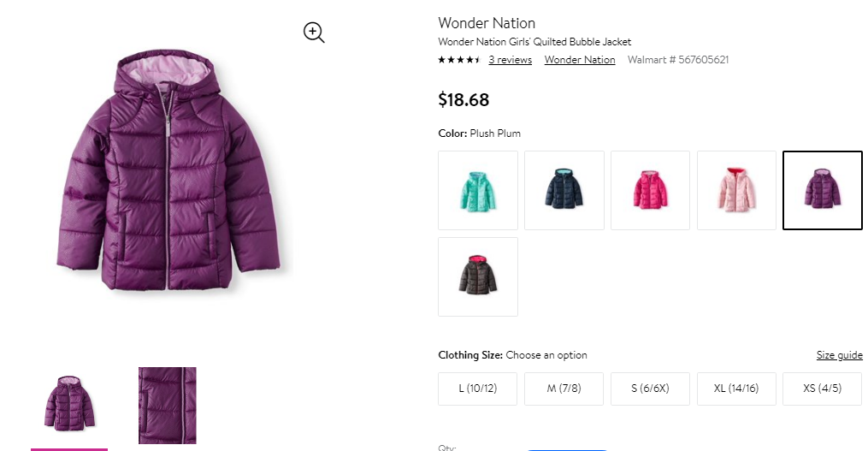
Task: Select the Plush Plum purple jacket swatch
Action: pos(823,190)
